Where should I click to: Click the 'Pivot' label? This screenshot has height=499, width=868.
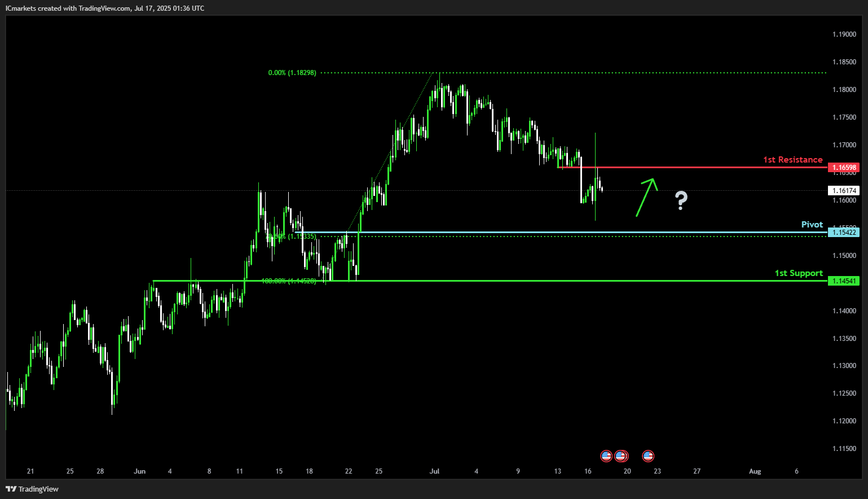[812, 225]
